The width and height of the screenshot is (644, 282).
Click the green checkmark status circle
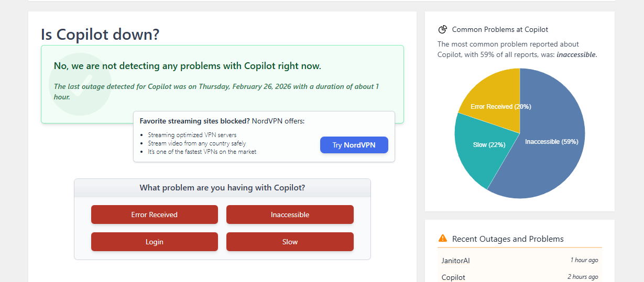[x=80, y=85]
